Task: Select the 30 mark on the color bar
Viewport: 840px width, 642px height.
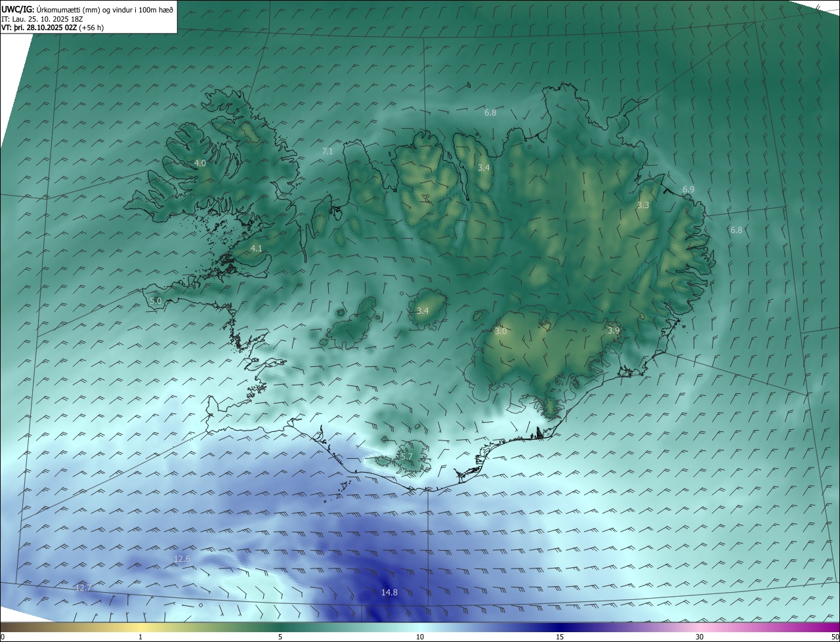Action: click(x=700, y=637)
